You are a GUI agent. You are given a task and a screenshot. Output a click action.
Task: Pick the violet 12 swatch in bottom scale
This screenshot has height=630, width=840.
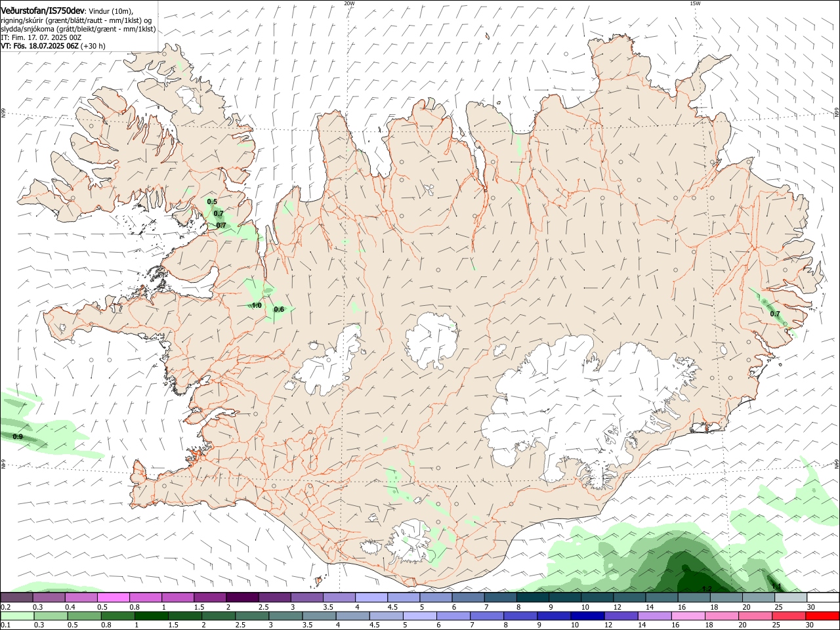tap(621, 616)
